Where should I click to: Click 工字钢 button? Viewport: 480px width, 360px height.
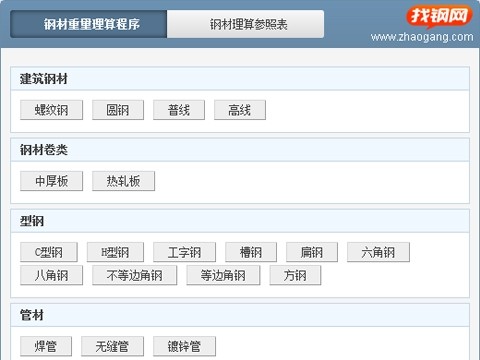coord(184,252)
